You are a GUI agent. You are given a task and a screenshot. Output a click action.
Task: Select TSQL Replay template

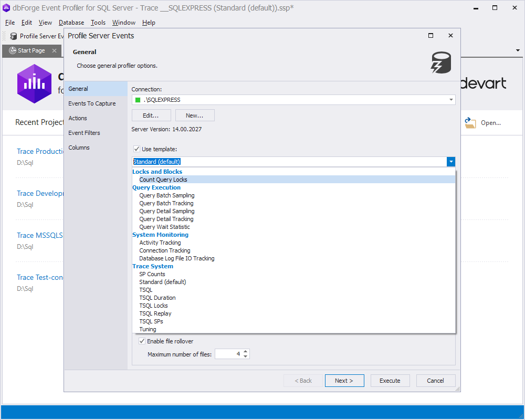294,313
